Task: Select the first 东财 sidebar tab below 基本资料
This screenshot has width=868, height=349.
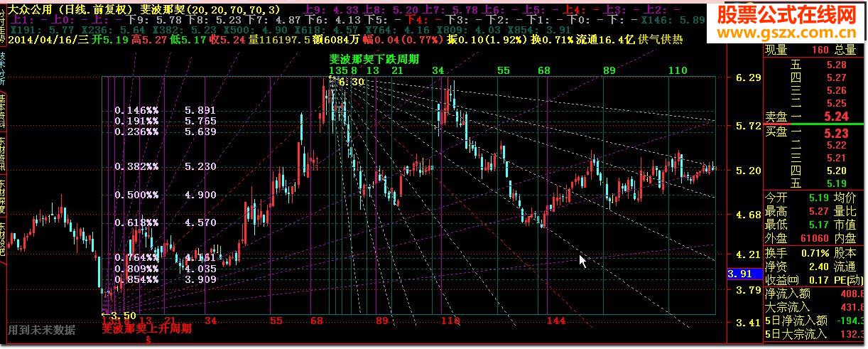Action: click(x=3, y=154)
